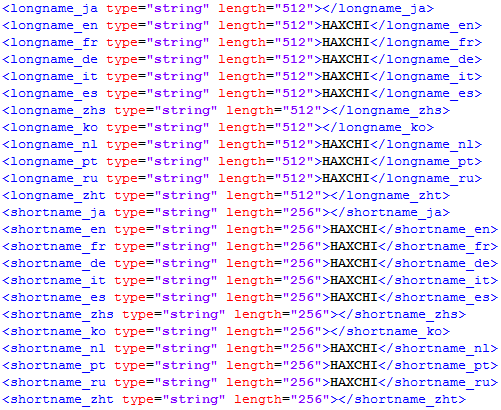501x410 pixels.
Task: Click HAXCHI value in shortname_de line
Action: tap(354, 263)
